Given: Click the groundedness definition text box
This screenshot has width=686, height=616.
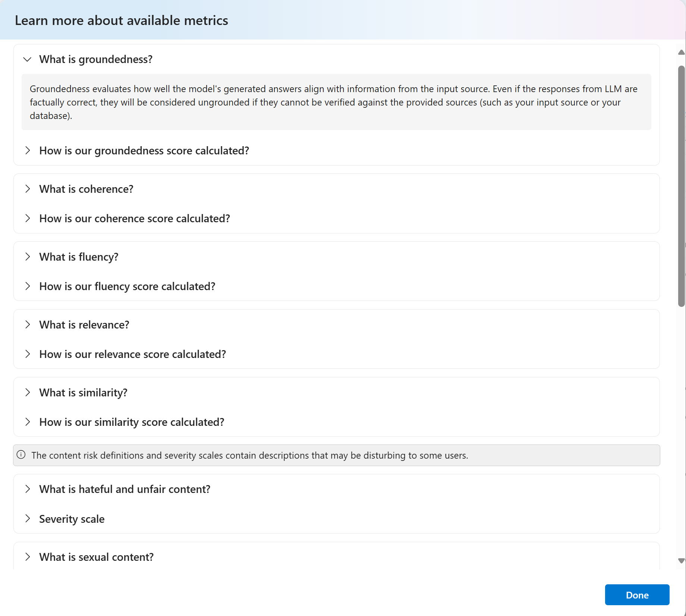Looking at the screenshot, I should coord(336,102).
